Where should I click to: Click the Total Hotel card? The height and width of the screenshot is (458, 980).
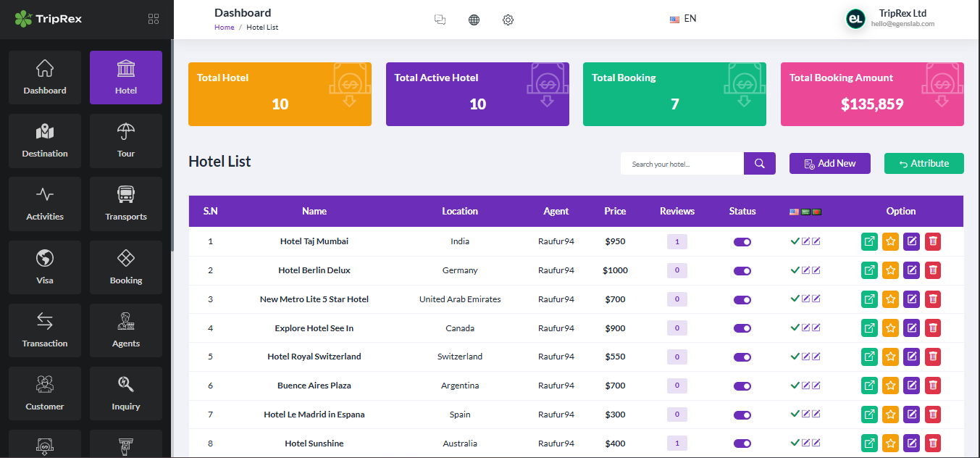tap(280, 94)
